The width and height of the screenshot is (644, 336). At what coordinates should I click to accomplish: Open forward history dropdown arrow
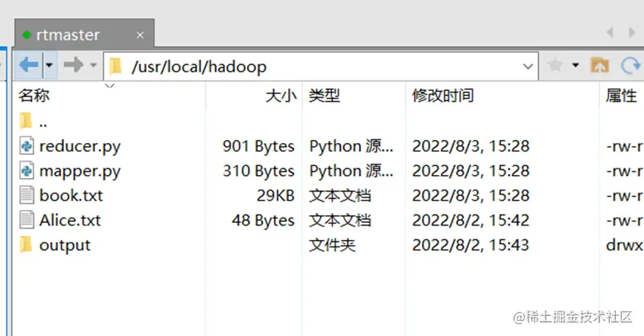pos(93,66)
